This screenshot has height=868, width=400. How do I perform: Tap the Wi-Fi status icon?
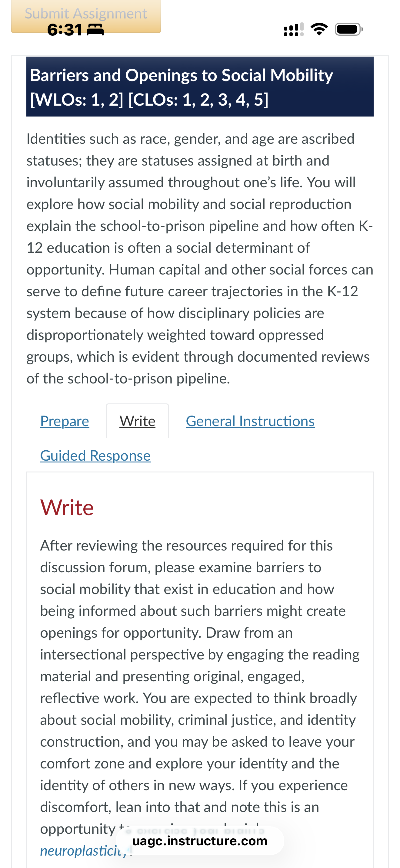pyautogui.click(x=319, y=29)
